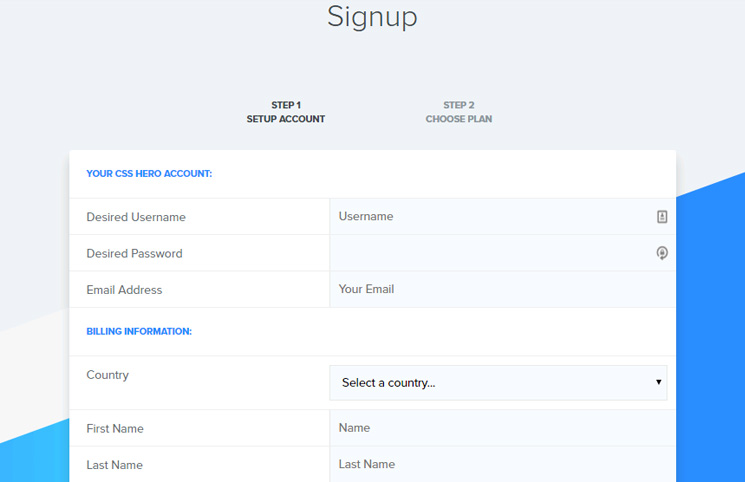Image resolution: width=745 pixels, height=482 pixels.
Task: Focus the First Name input field
Action: (502, 428)
